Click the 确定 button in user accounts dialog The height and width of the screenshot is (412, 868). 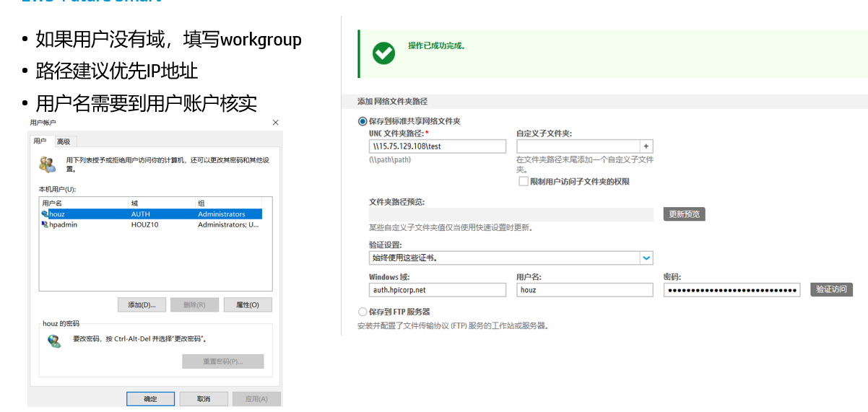coord(150,399)
